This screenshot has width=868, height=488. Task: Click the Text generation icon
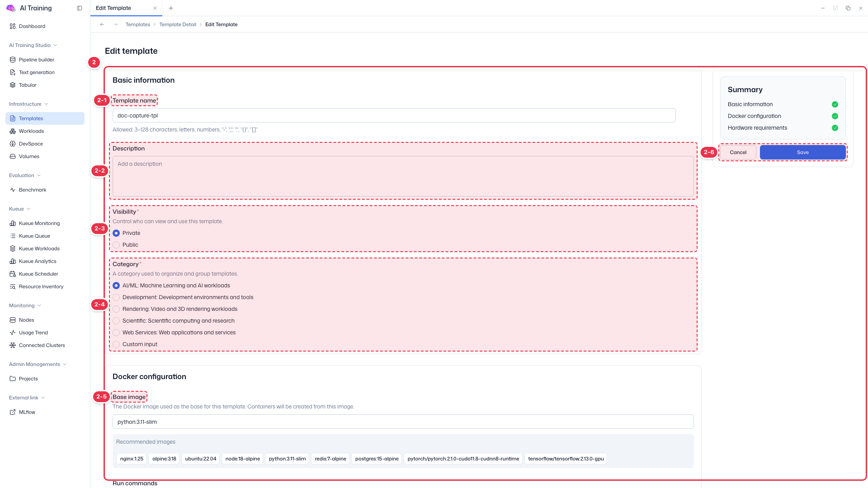tap(13, 72)
